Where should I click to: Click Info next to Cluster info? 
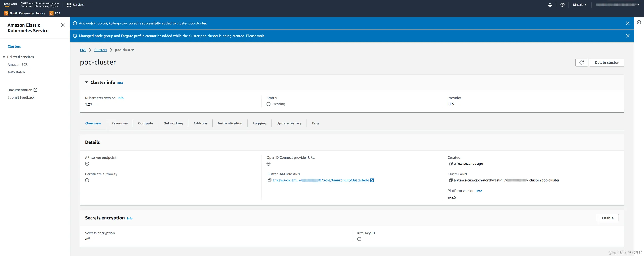tap(120, 83)
